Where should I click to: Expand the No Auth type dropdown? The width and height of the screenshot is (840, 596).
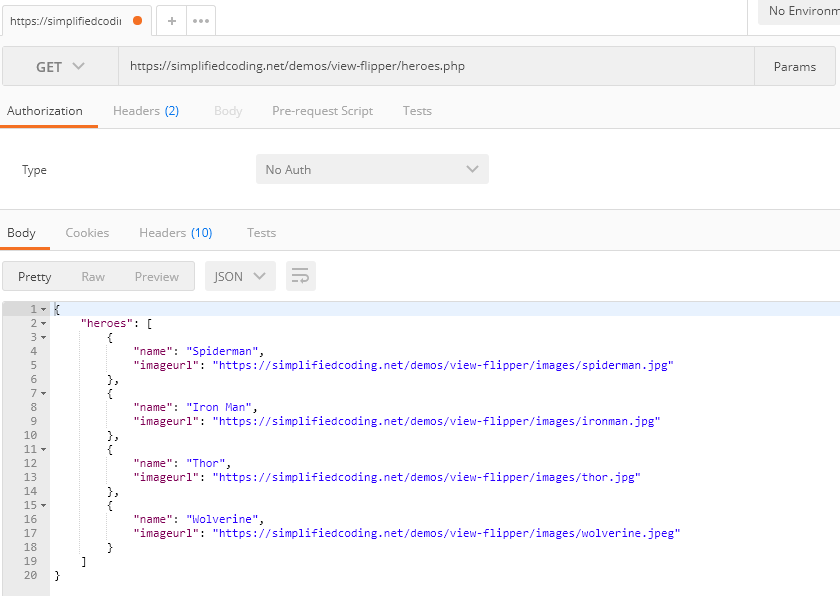[x=372, y=169]
